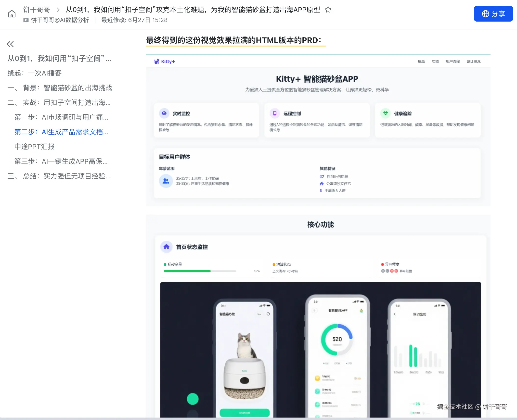This screenshot has height=420, width=517.
Task: Open 第三步：AI一键生成APP outline item
Action: pos(61,161)
